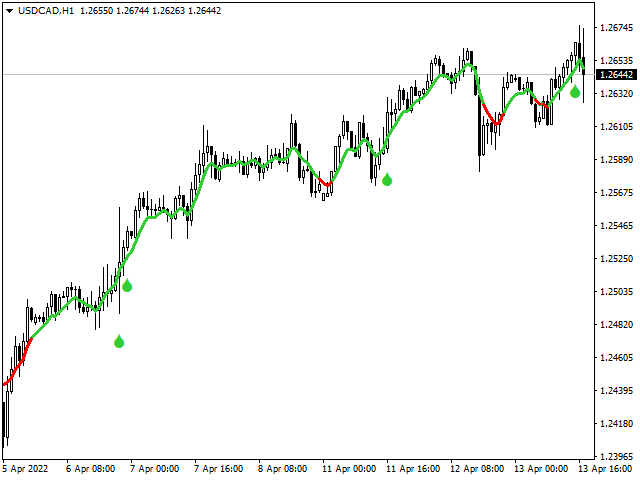
Task: Click the time axis label 13 Apr 16:00
Action: click(605, 469)
